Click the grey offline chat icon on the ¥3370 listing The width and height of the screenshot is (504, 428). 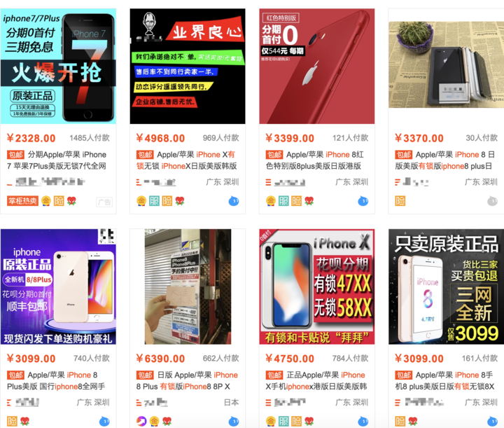[x=492, y=201]
